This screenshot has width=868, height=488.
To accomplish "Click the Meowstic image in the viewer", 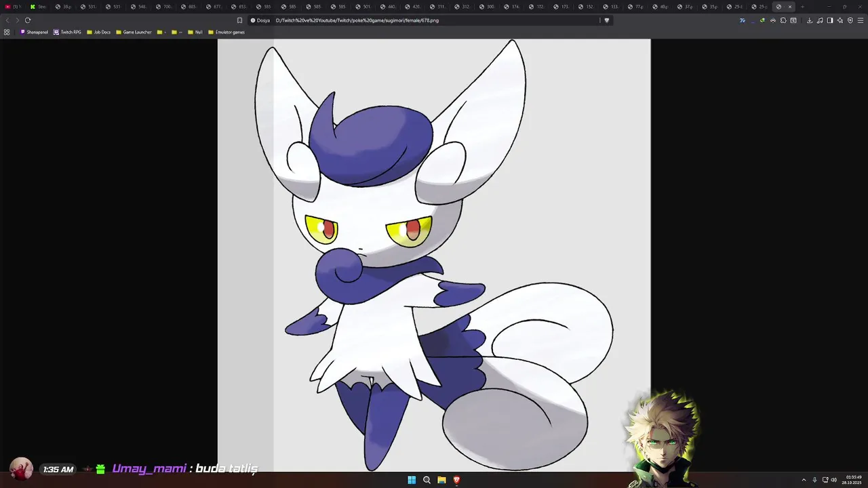I will (x=434, y=255).
